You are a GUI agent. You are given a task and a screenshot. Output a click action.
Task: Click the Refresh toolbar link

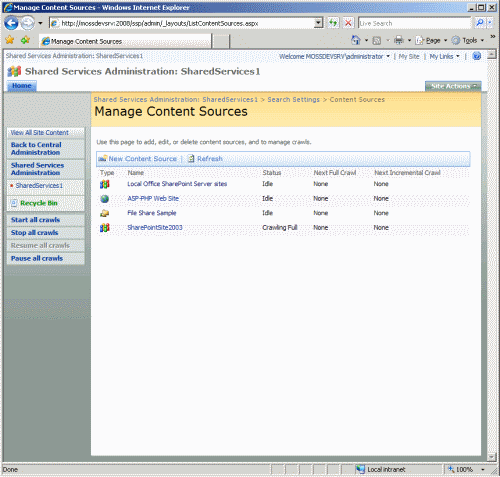click(x=210, y=159)
